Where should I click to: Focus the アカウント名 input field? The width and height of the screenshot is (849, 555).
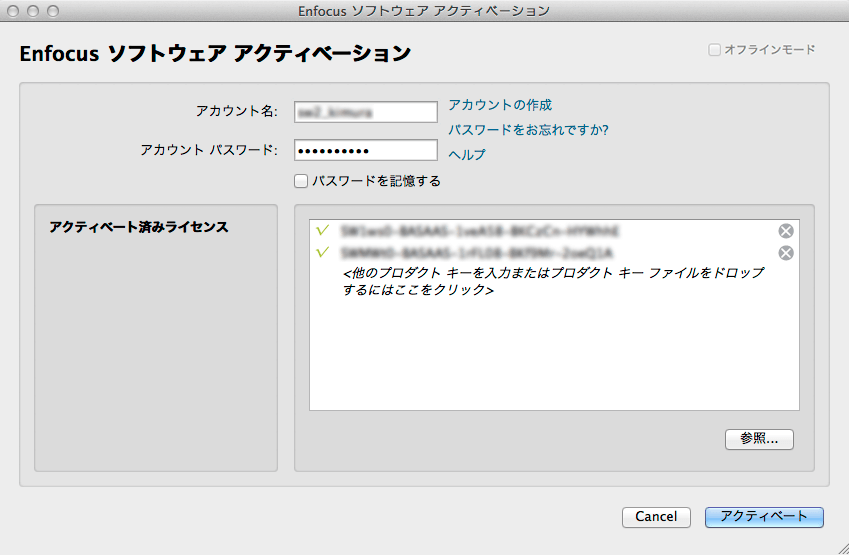(x=365, y=112)
